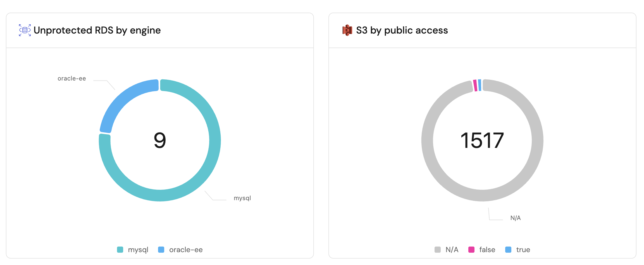The image size is (644, 265).
Task: Select the pink false slice in S3 chart
Action: [x=475, y=86]
